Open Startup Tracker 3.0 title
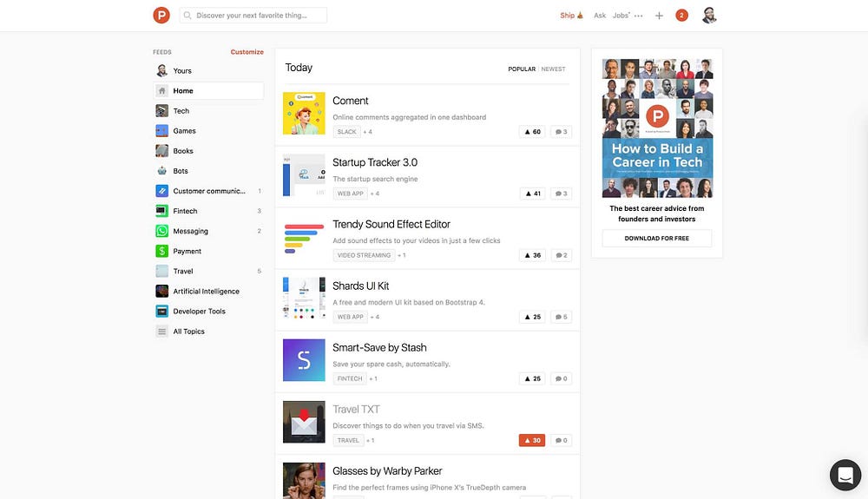This screenshot has height=499, width=868. coord(375,162)
